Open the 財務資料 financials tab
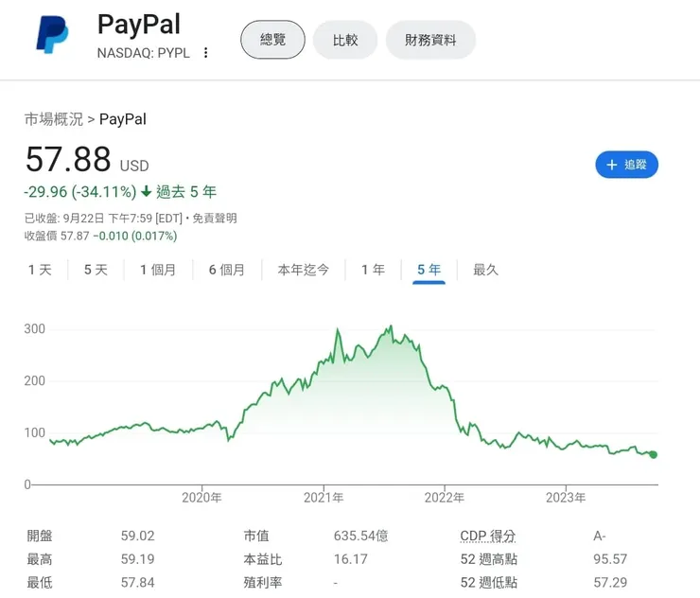The image size is (700, 598). [430, 40]
